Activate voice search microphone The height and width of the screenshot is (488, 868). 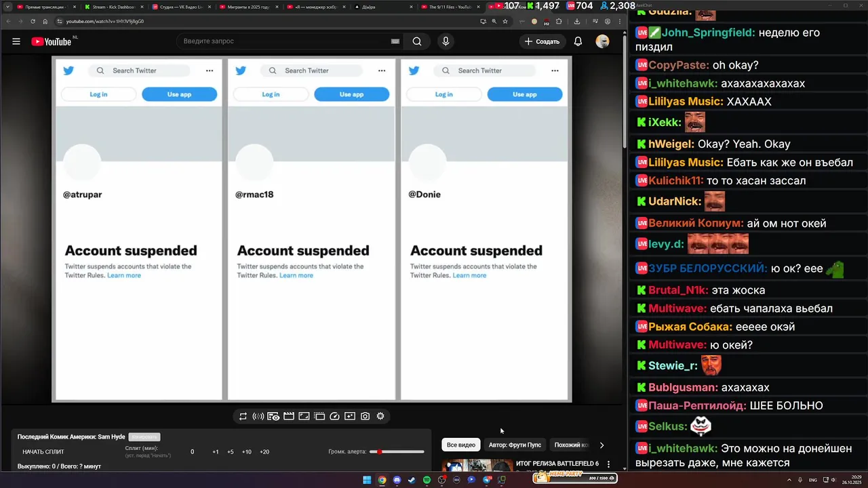[446, 41]
